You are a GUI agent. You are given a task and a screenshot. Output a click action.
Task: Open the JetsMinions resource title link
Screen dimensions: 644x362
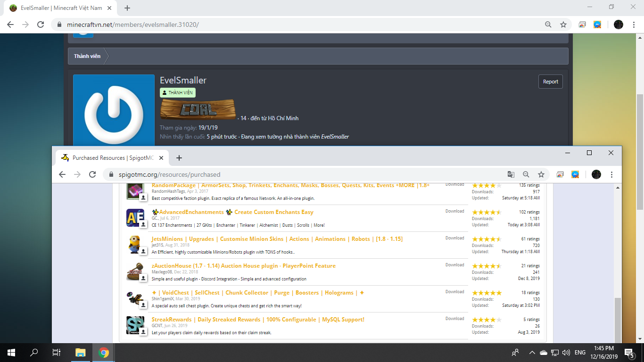point(277,239)
